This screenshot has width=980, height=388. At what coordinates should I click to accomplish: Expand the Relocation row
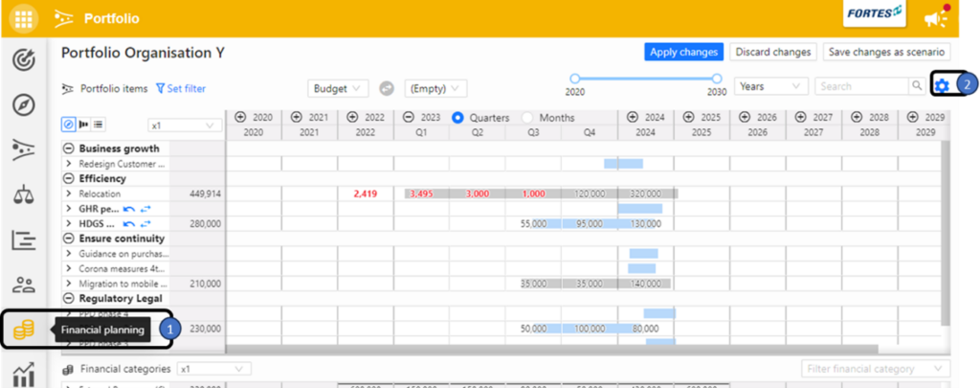[x=69, y=194]
